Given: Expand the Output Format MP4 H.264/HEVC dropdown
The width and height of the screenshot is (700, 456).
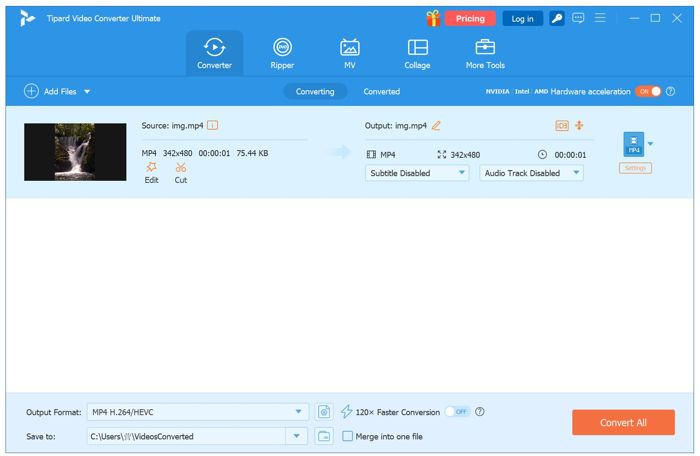Looking at the screenshot, I should point(299,411).
